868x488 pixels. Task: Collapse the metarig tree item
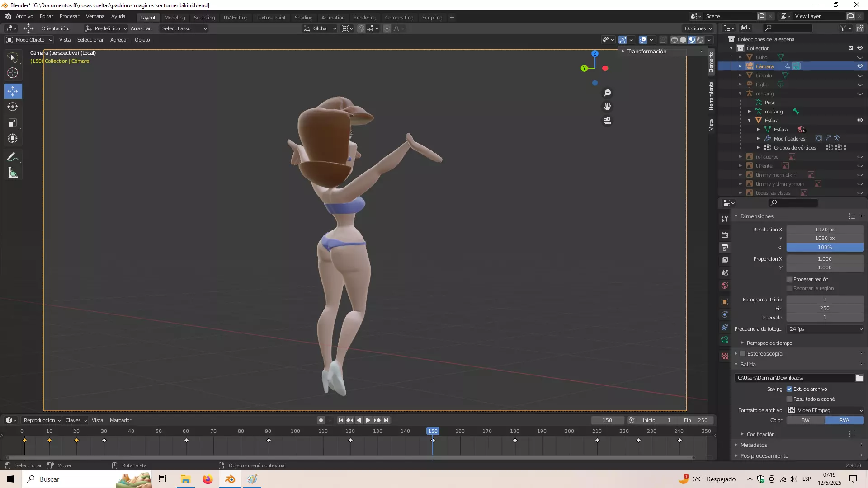741,94
